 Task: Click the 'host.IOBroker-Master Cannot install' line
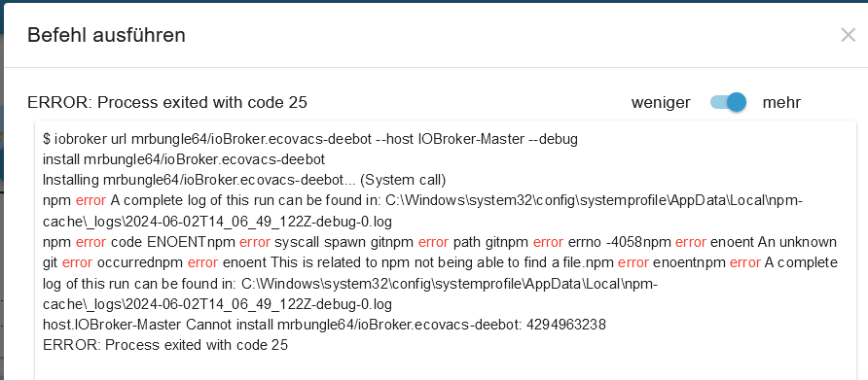coord(324,325)
